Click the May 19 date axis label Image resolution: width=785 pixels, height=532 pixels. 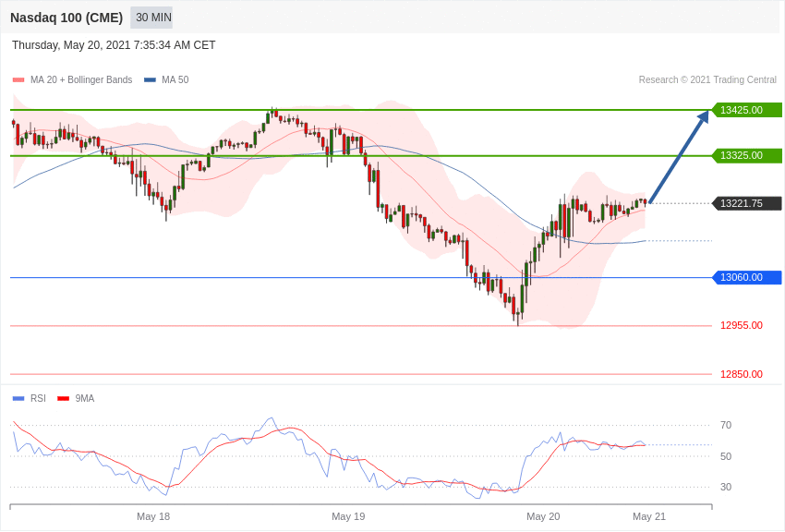pos(348,516)
